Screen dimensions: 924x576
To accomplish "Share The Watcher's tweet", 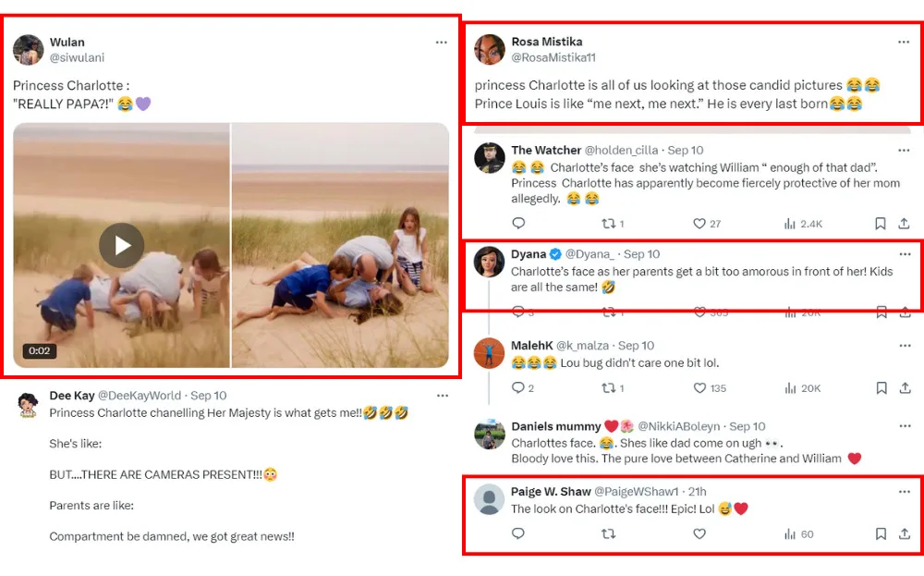I will coord(905,224).
